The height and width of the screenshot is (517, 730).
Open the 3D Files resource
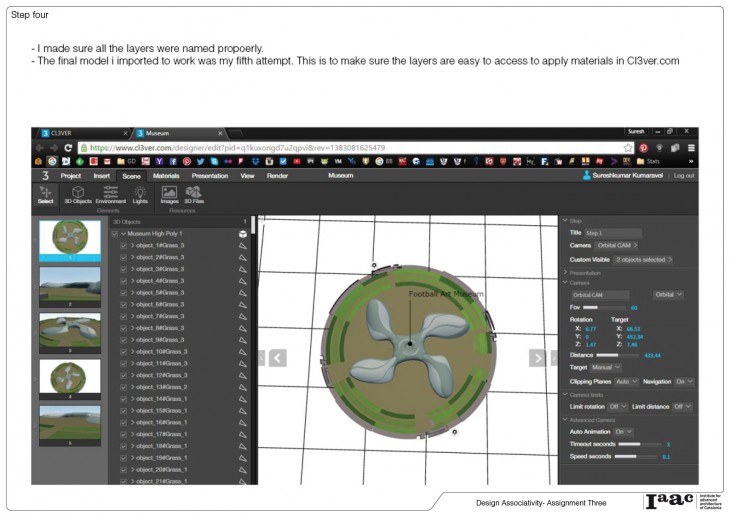point(193,194)
